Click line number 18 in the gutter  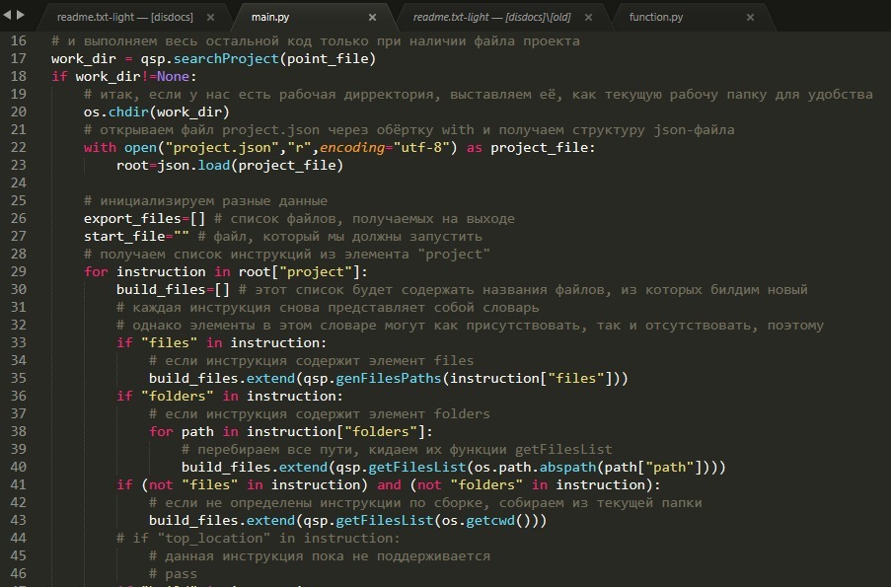tap(18, 76)
